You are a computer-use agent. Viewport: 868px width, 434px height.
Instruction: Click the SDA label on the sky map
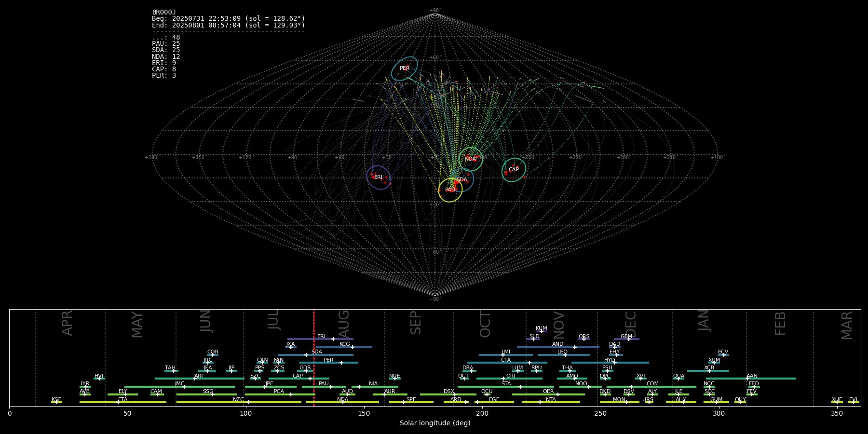(462, 180)
